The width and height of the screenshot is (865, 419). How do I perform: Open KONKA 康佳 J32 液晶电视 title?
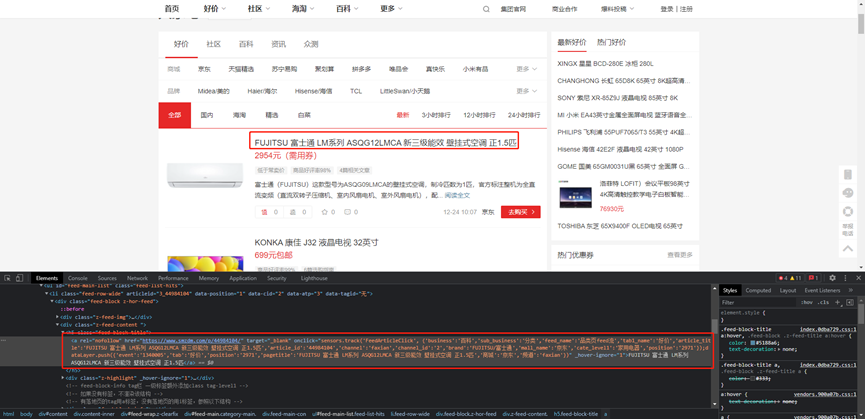(317, 243)
